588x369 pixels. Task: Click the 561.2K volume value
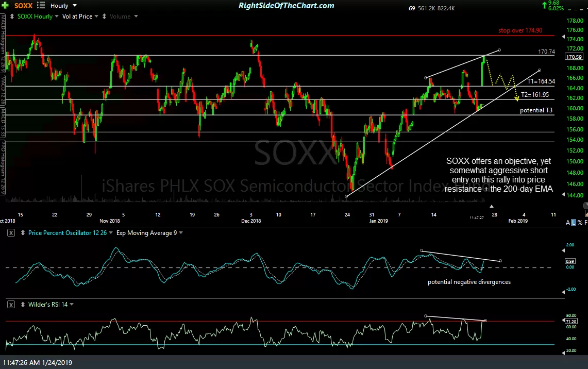coord(426,8)
